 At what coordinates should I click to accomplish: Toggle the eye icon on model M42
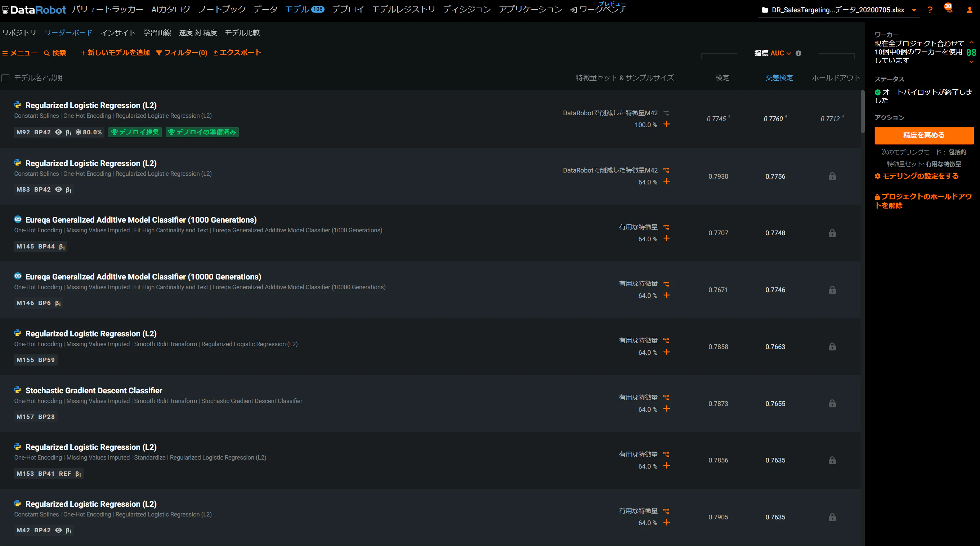click(58, 530)
